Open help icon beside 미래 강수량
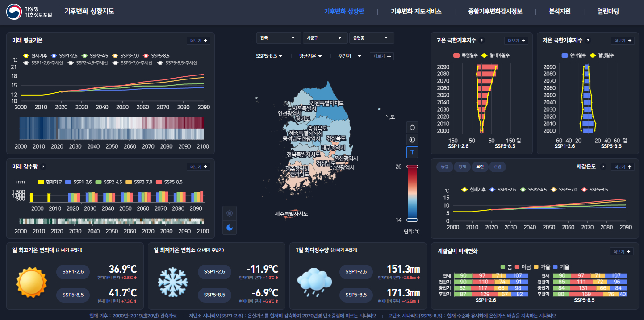The width and height of the screenshot is (644, 320). pyautogui.click(x=43, y=167)
